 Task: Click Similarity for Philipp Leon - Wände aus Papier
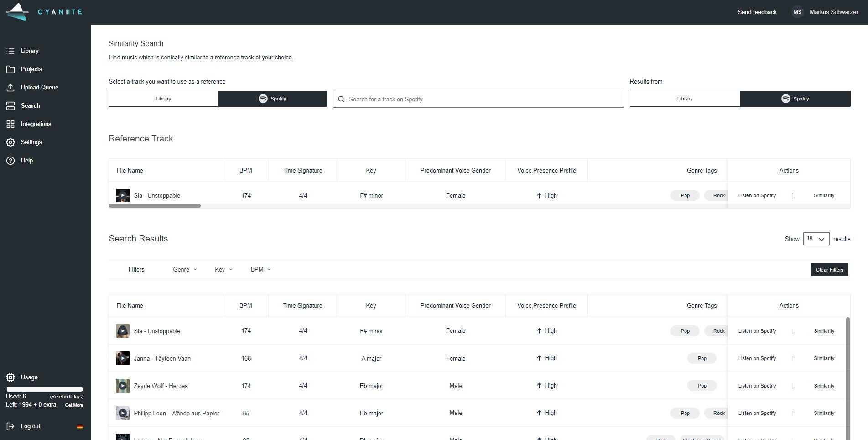tap(824, 413)
